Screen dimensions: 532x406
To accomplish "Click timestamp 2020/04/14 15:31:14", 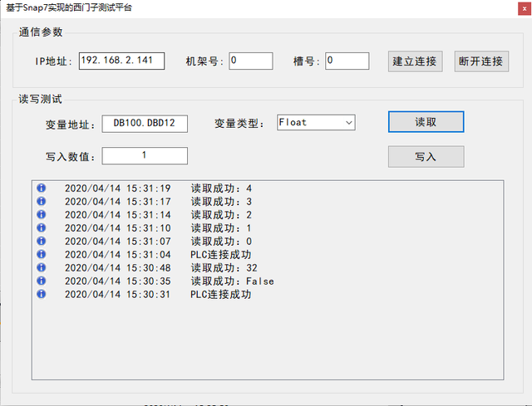I will click(x=118, y=215).
